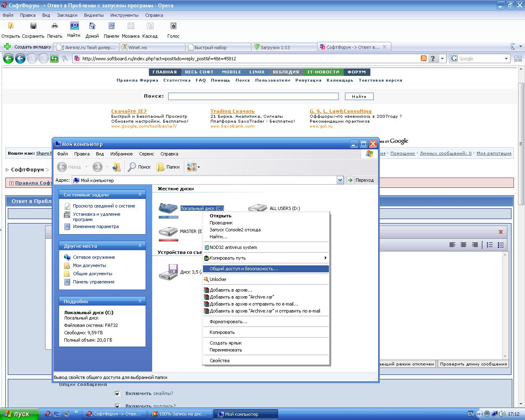Open address bar dropdown in My Computer
The height and width of the screenshot is (420, 525).
coord(340,180)
